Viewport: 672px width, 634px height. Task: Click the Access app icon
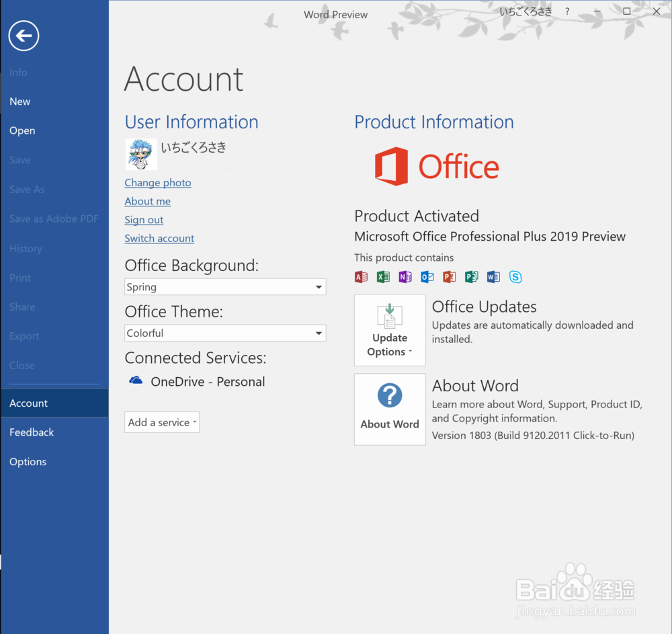362,277
